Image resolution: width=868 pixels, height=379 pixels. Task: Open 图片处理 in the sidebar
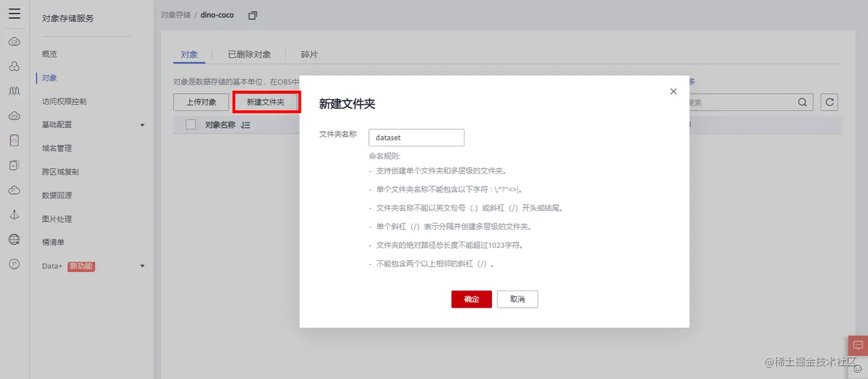[57, 219]
